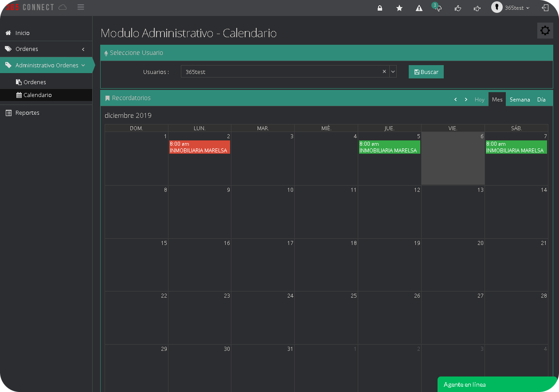This screenshot has width=559, height=392.
Task: Switch to the Semana calendar view
Action: [x=520, y=100]
